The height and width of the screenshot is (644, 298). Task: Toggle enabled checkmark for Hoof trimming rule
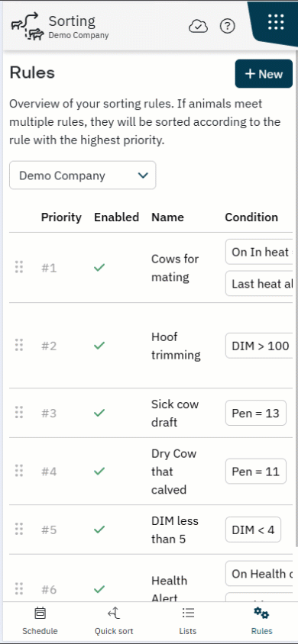(99, 346)
